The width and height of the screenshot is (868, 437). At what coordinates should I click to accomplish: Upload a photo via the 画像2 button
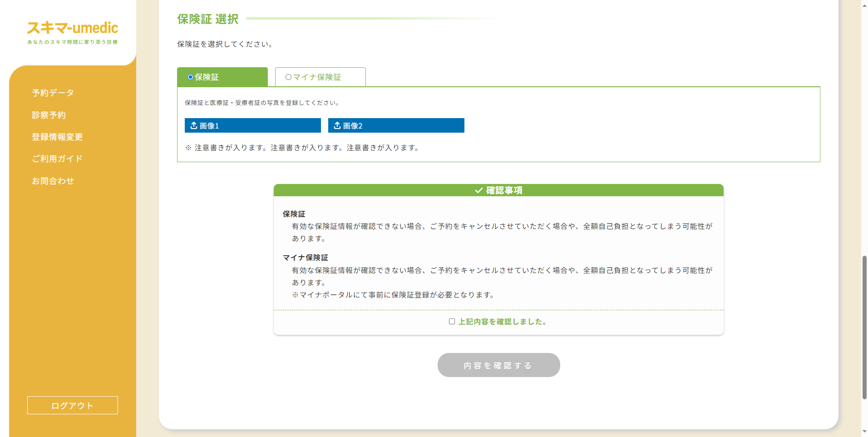pos(396,125)
